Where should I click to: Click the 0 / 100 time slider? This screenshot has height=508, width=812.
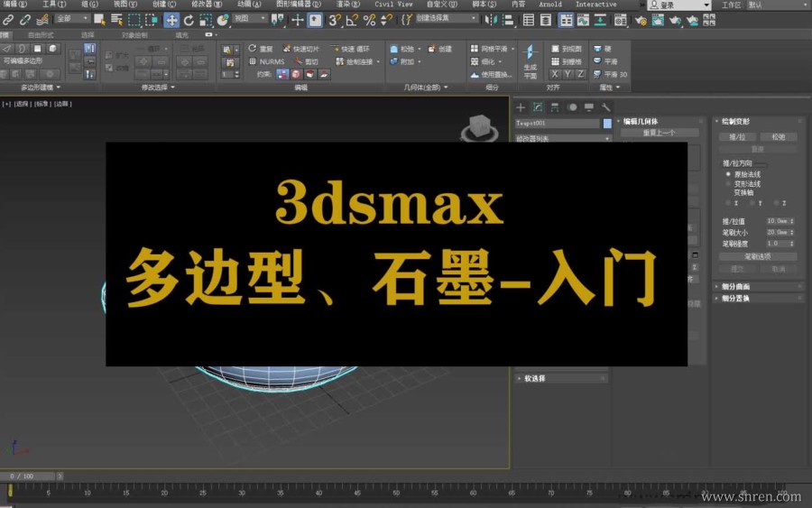[x=28, y=476]
